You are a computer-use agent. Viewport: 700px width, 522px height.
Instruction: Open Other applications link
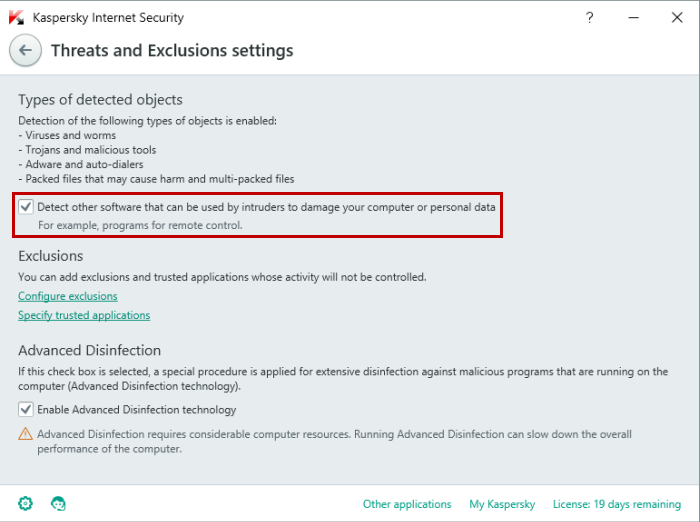coord(407,504)
